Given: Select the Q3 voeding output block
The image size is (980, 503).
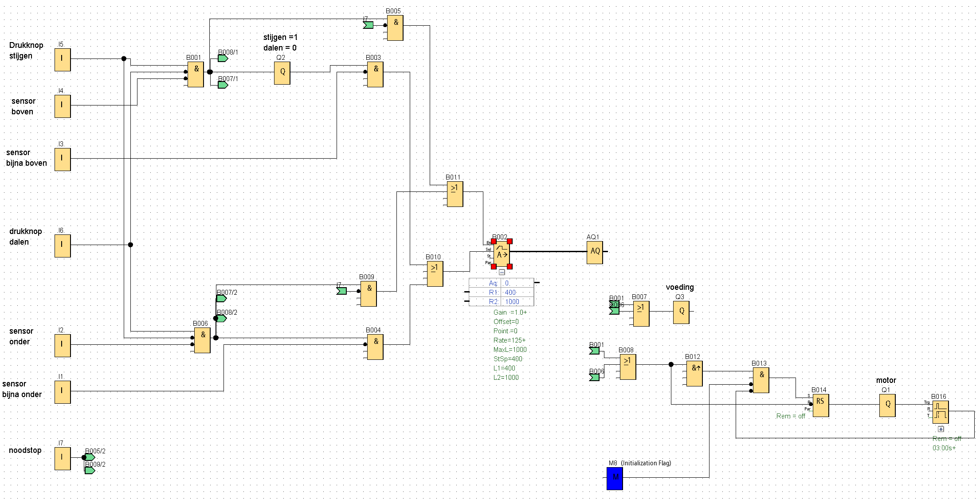Looking at the screenshot, I should pos(681,312).
